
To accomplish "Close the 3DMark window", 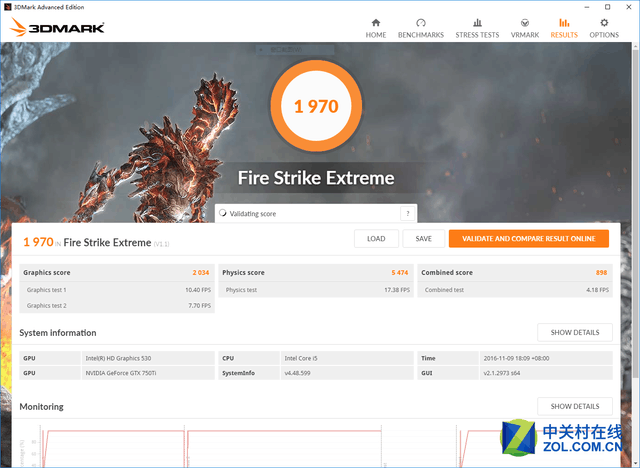I will [x=629, y=7].
